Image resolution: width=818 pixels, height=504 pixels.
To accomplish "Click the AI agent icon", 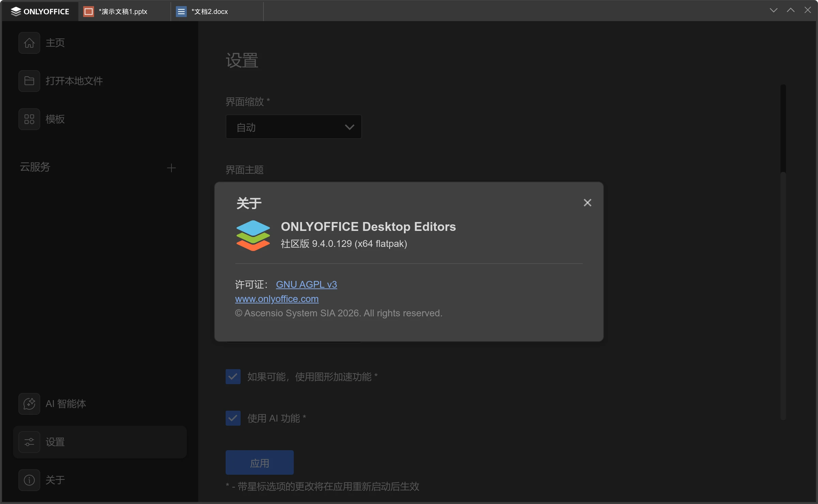I will pos(29,404).
